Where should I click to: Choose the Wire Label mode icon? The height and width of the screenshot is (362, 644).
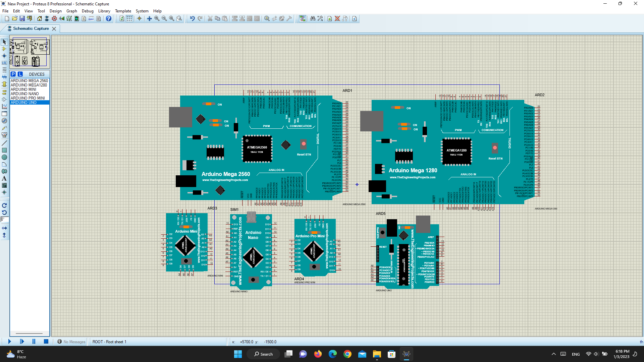click(4, 63)
